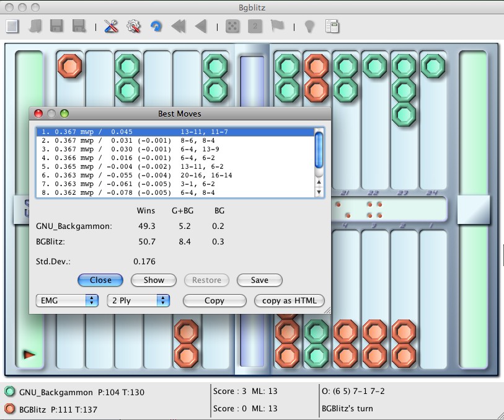
Task: Click the blue undo arrow icon
Action: click(x=156, y=26)
